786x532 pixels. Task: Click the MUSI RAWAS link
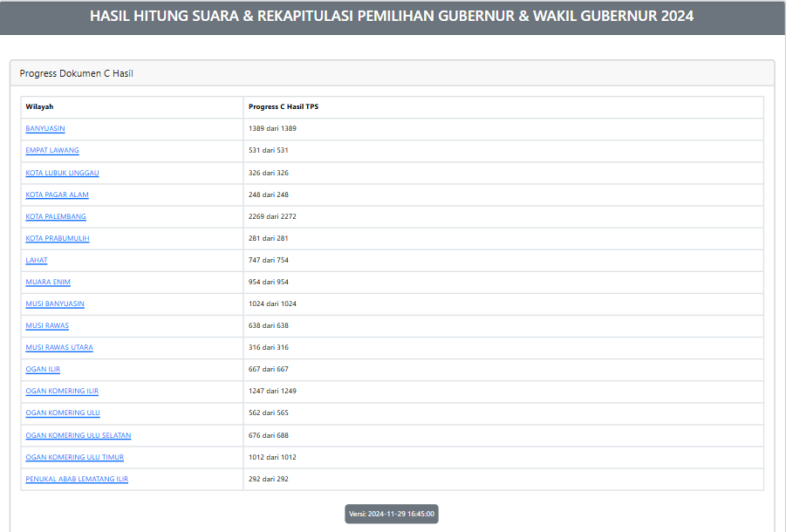tap(47, 325)
